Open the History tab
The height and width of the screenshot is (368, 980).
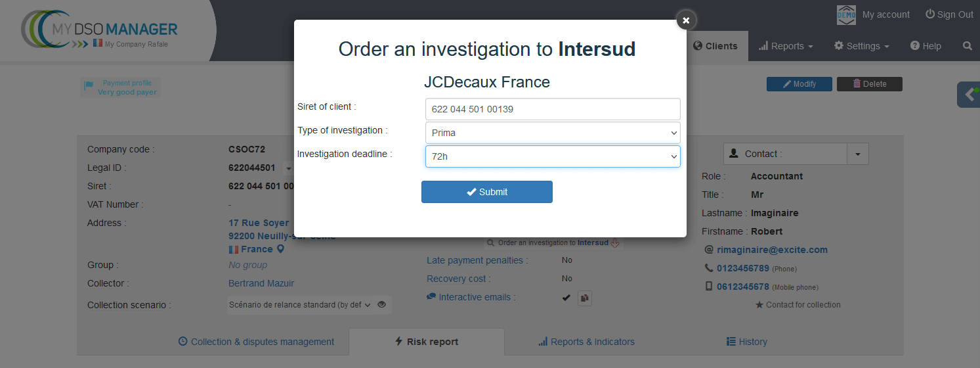click(x=746, y=342)
